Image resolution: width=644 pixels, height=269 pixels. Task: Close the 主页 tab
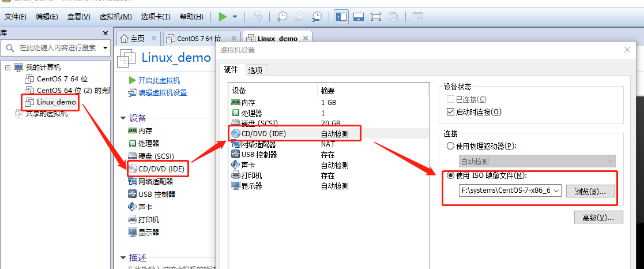pyautogui.click(x=153, y=38)
